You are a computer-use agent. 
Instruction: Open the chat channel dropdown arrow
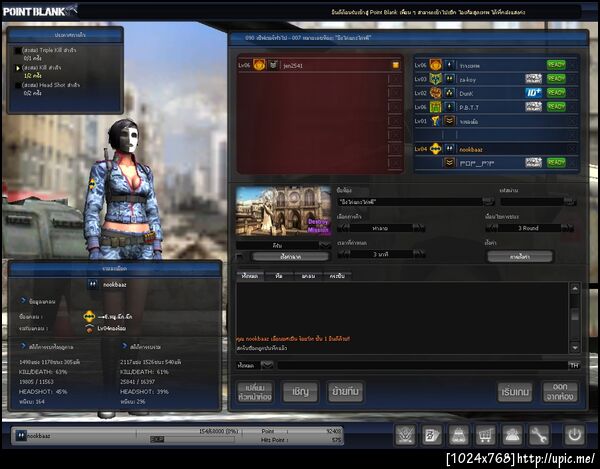(x=267, y=365)
